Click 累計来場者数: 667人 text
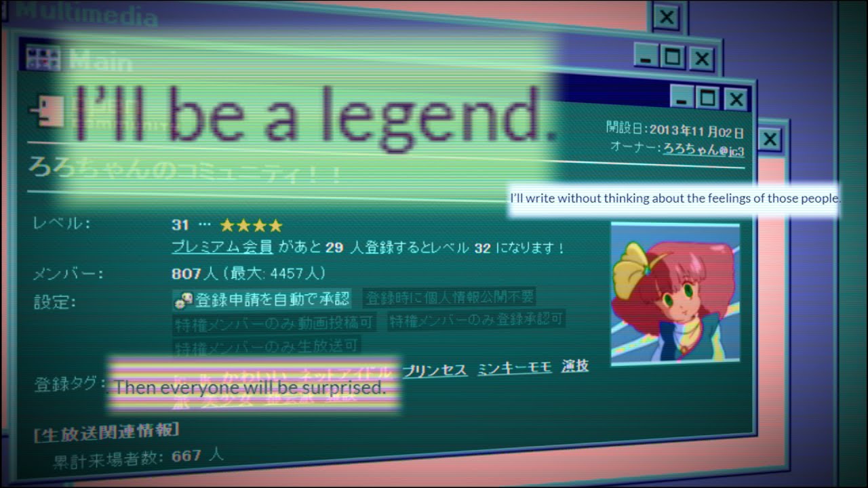 point(138,458)
